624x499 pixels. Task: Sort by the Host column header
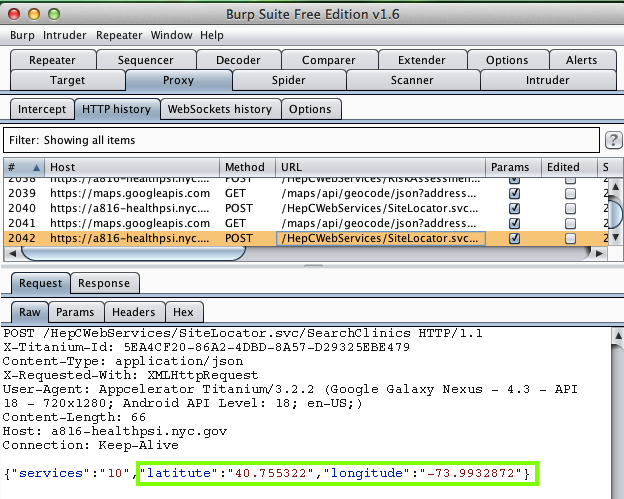click(132, 168)
